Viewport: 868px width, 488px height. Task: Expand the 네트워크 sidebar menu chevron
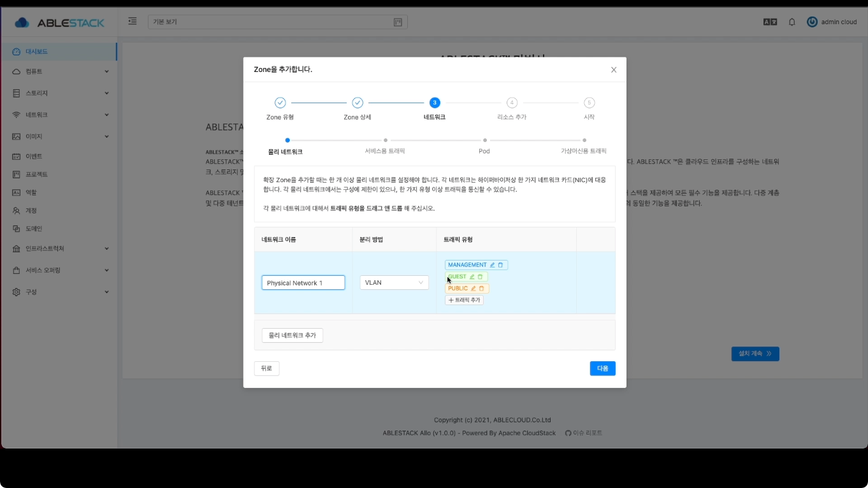click(x=106, y=115)
